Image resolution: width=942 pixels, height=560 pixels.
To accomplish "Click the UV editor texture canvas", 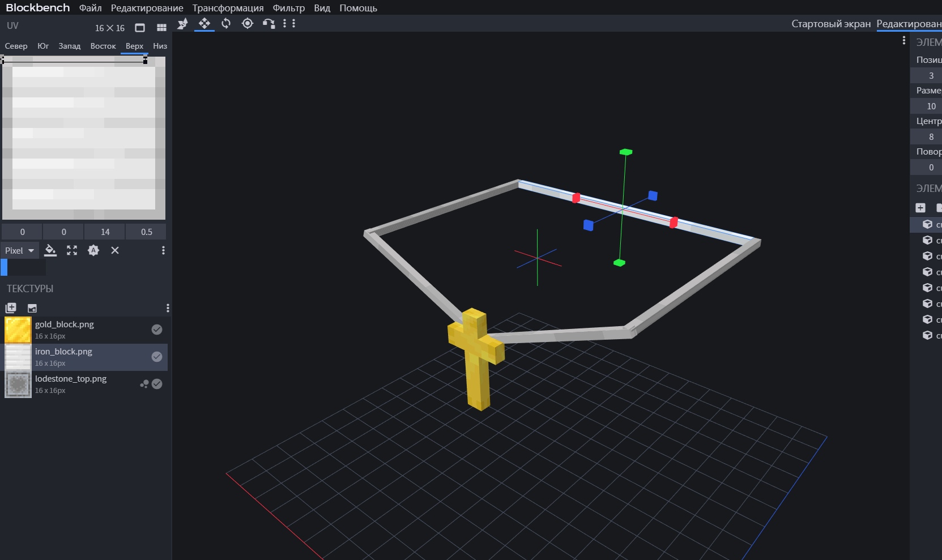I will coord(84,138).
